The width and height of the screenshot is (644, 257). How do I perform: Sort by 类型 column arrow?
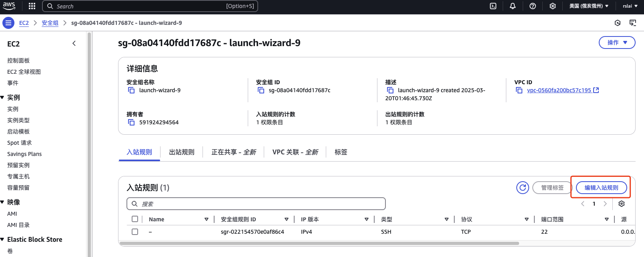(447, 219)
